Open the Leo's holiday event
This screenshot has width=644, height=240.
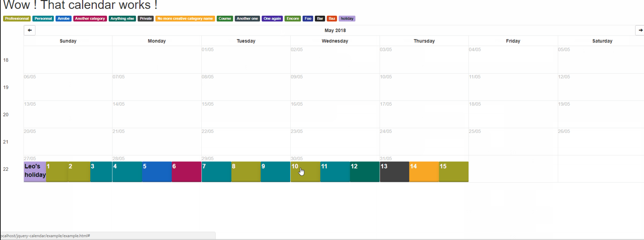pyautogui.click(x=35, y=172)
